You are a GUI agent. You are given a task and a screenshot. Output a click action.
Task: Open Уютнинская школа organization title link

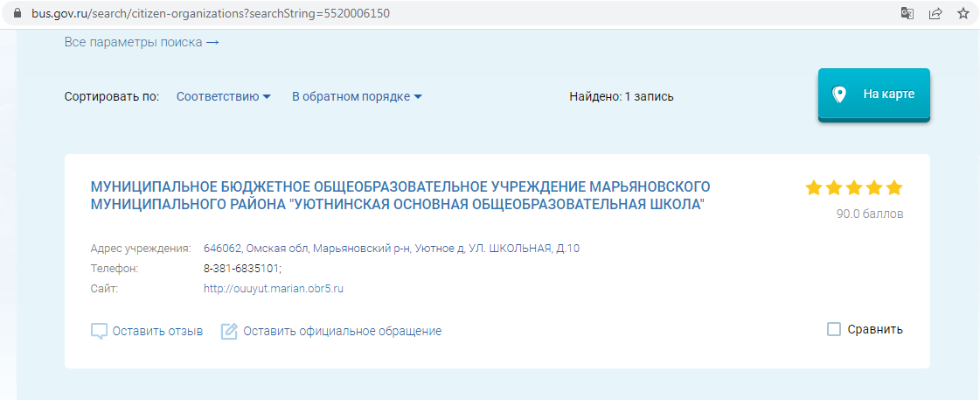click(400, 196)
